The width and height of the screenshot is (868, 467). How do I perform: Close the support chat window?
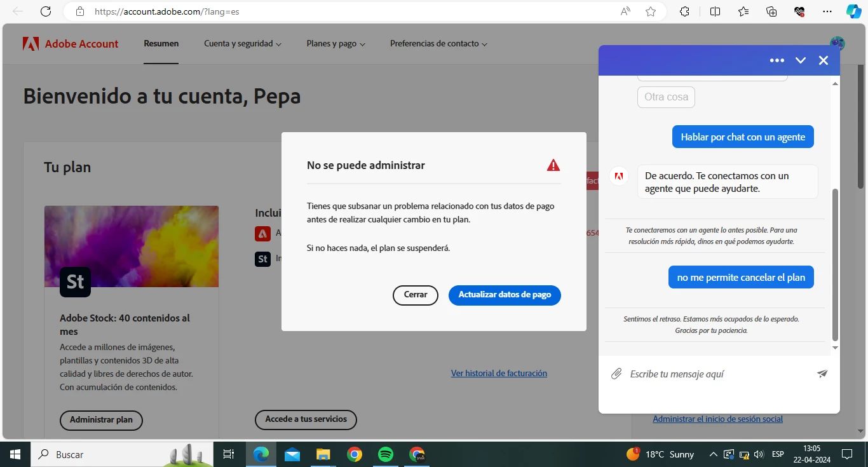pos(824,60)
